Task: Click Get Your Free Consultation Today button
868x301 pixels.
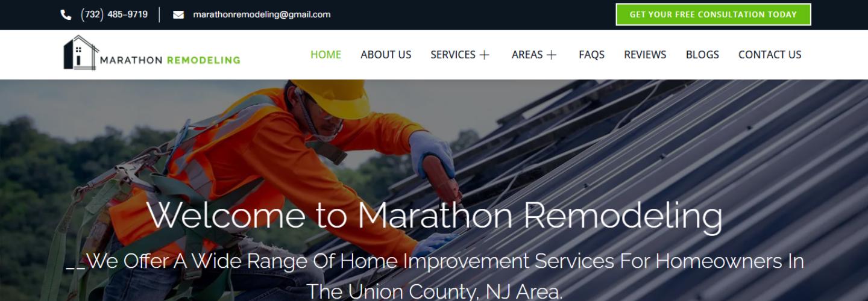Action: pyautogui.click(x=713, y=14)
